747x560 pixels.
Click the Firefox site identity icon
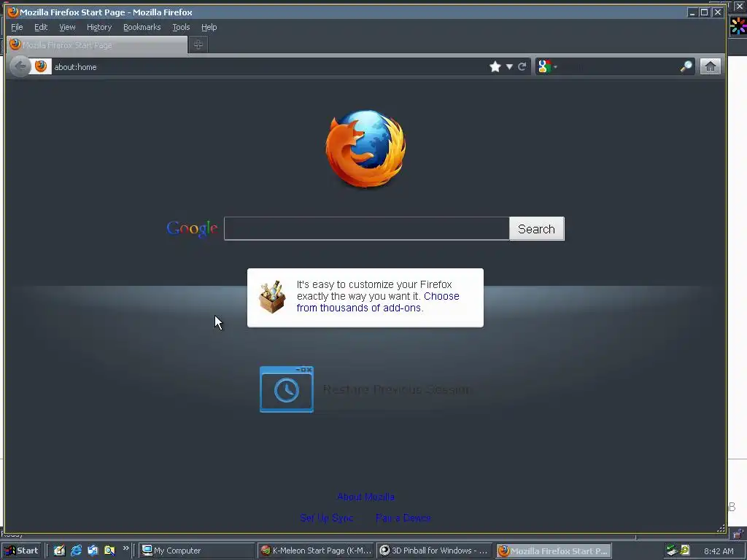point(41,66)
